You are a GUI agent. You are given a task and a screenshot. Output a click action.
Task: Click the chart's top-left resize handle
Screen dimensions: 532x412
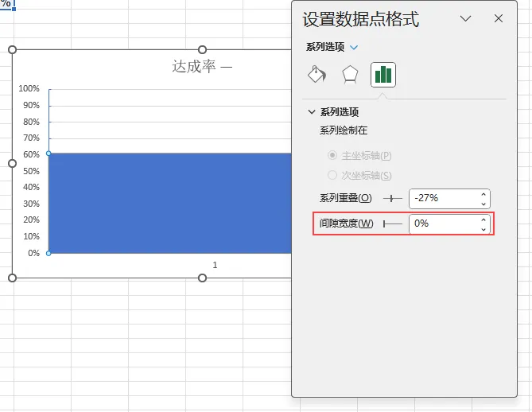tap(12, 50)
